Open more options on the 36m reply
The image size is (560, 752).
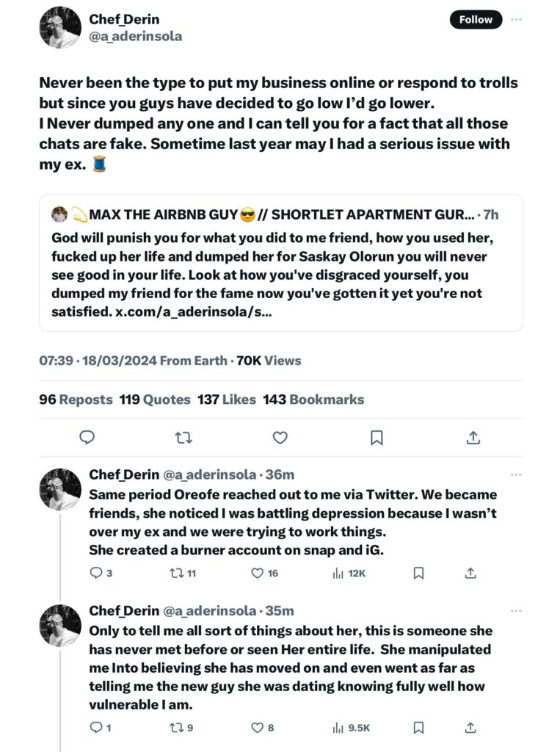coord(517,475)
